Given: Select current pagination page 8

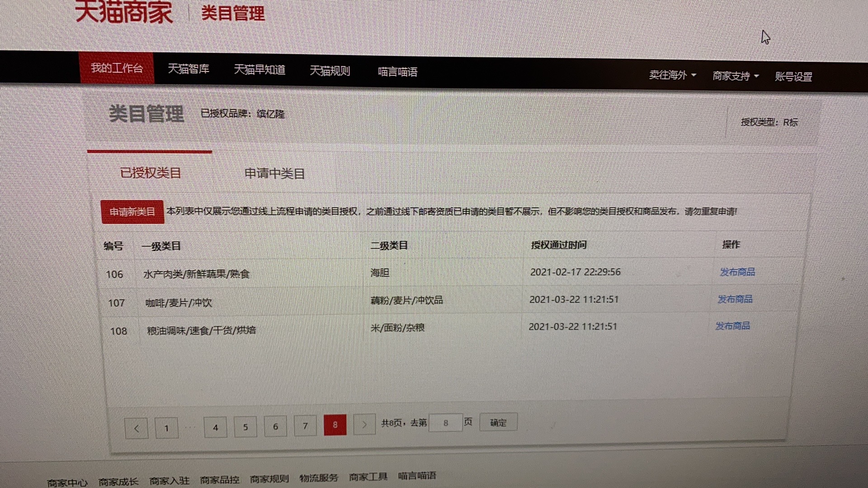Looking at the screenshot, I should point(335,425).
